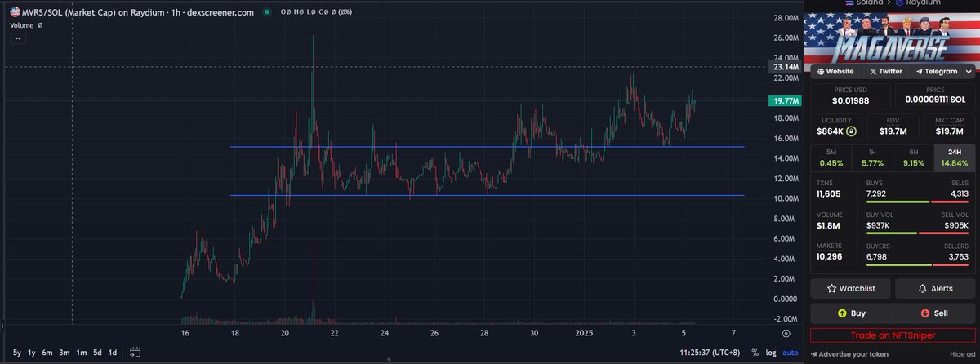Open Trade on NFTSniper banner

click(x=893, y=335)
